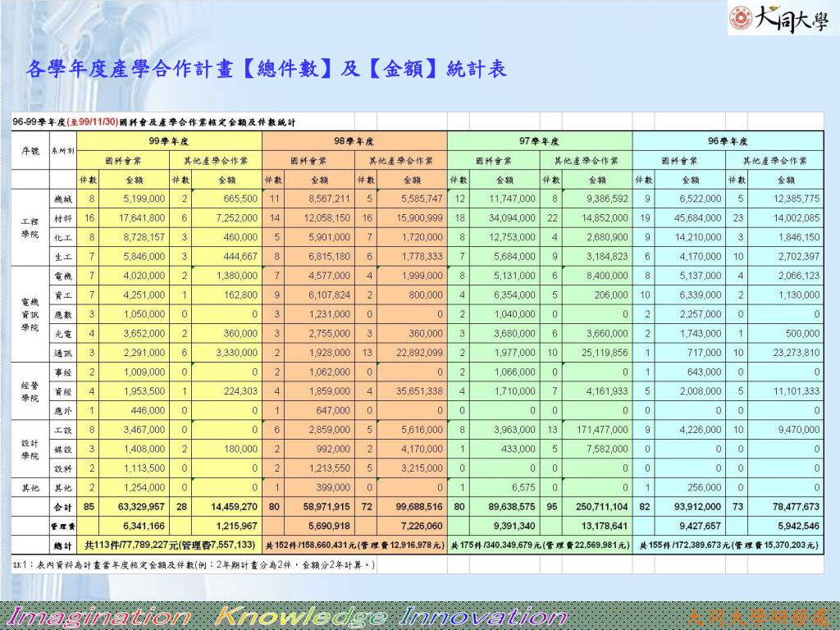Select cell value 35,651,338
The image size is (840, 630).
419,391
